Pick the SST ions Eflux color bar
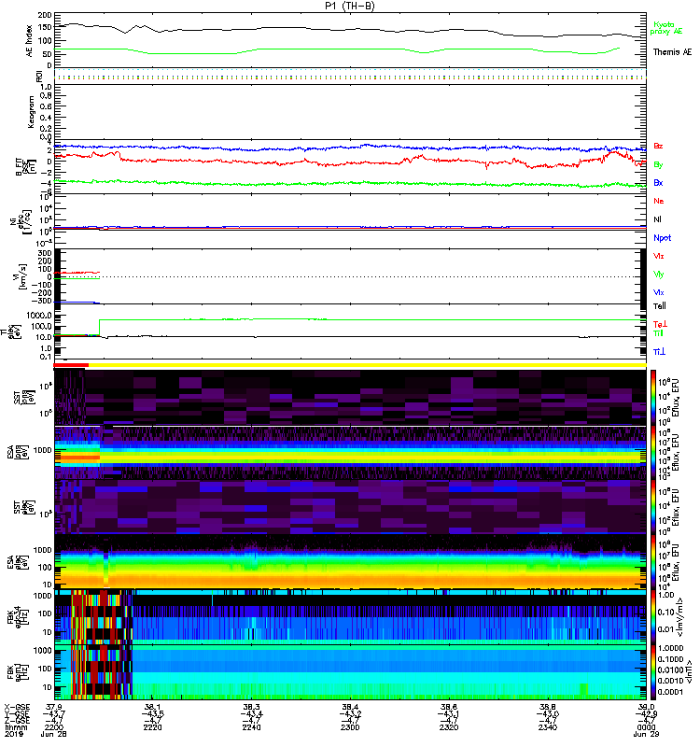This screenshot has height=747, width=700. 653,398
